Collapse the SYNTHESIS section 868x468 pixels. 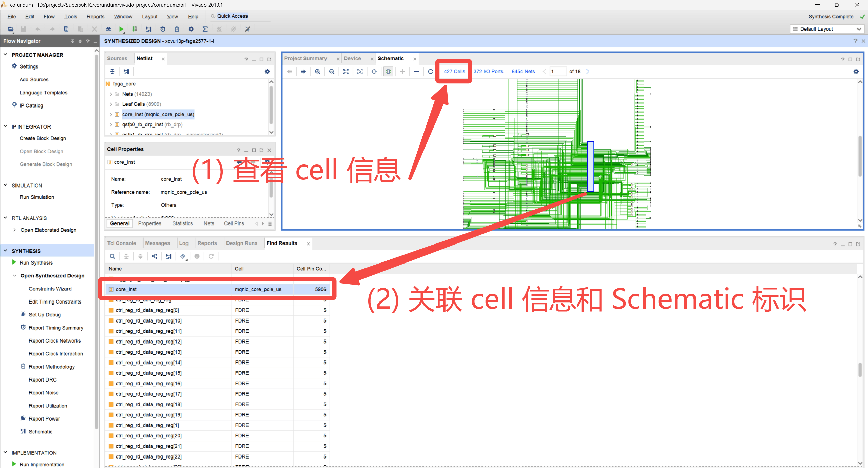tap(5, 251)
